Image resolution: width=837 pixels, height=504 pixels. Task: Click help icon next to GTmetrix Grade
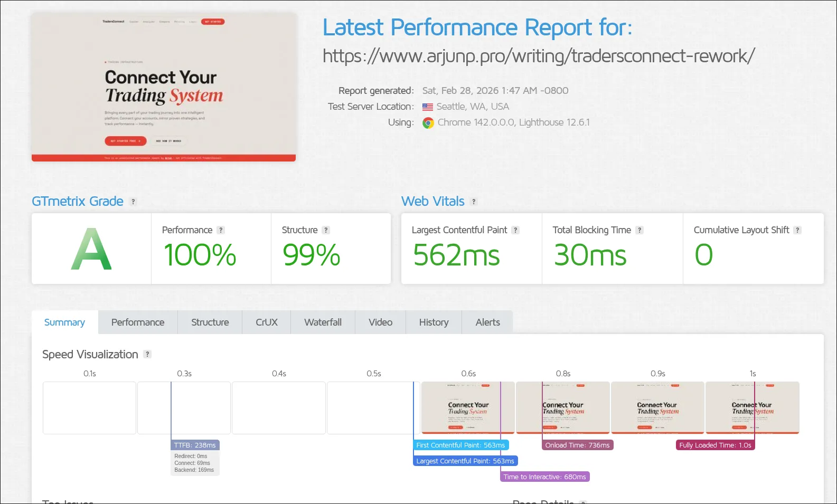coord(133,202)
